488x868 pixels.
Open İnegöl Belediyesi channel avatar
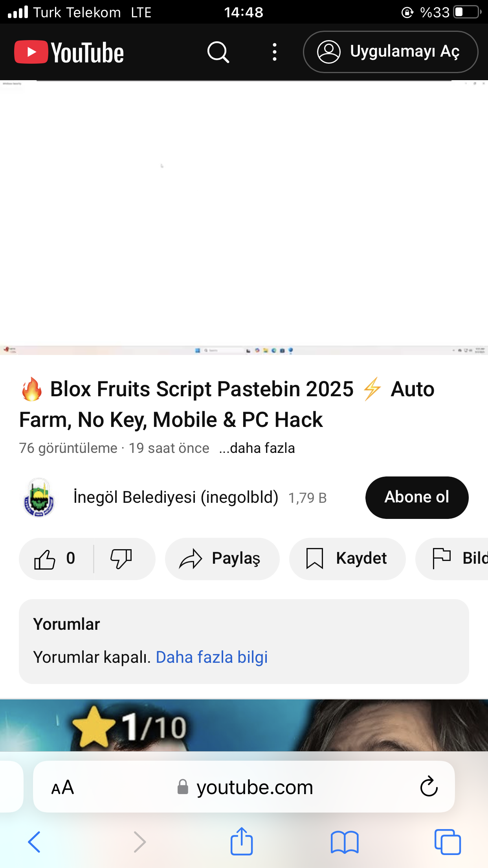tap(39, 498)
